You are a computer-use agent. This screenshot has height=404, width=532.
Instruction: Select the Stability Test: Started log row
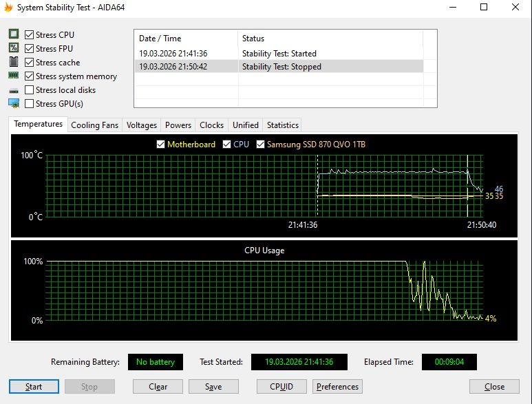(279, 54)
